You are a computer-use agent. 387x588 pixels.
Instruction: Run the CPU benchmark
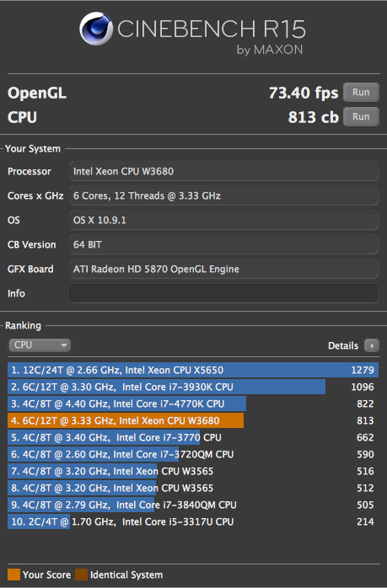coord(361,116)
